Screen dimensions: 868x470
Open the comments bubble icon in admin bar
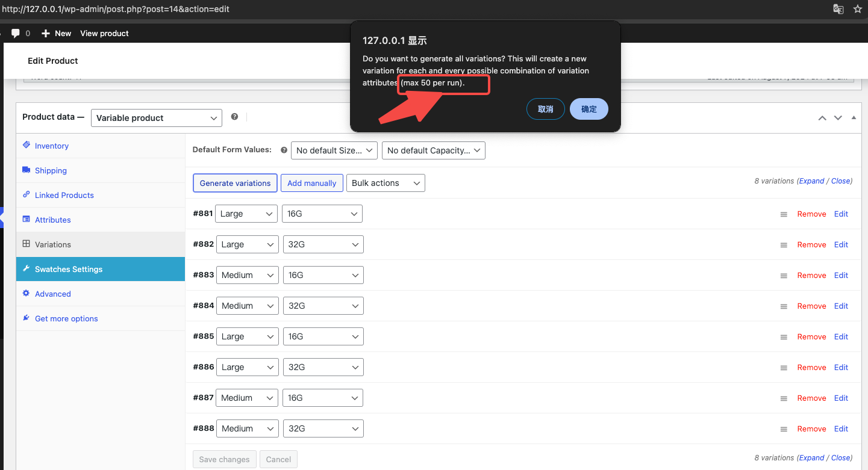[x=16, y=33]
